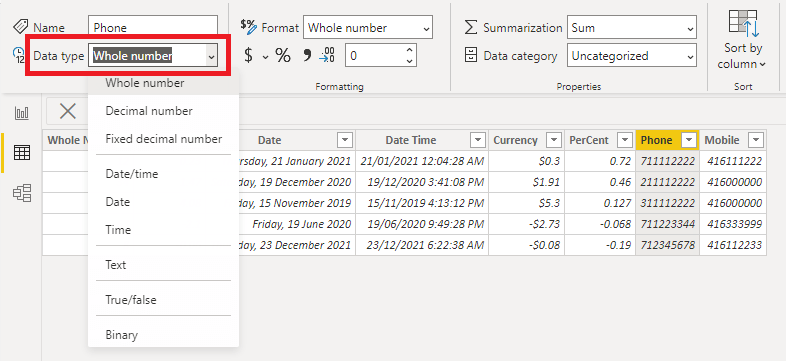The width and height of the screenshot is (786, 361).
Task: Click Date Time cell 19/06/2020 9:49:28 PM
Action: pos(422,224)
